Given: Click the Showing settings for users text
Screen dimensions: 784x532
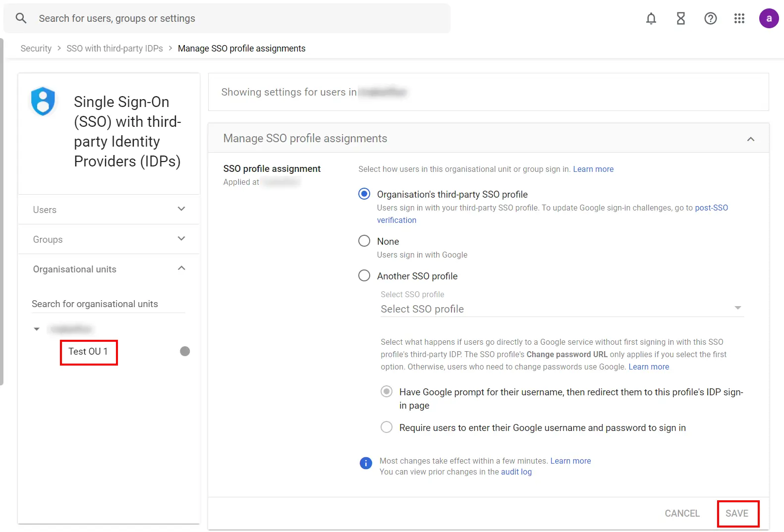Looking at the screenshot, I should click(x=289, y=92).
